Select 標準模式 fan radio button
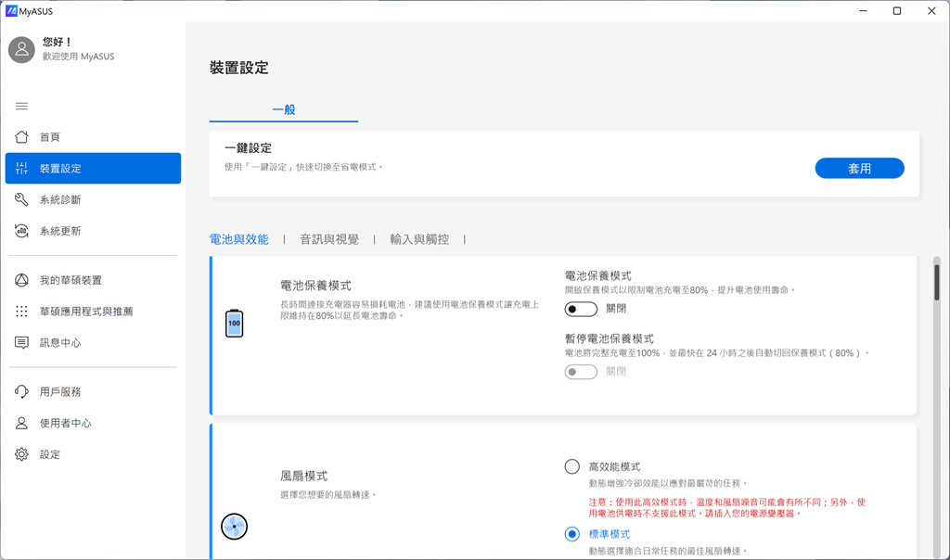950x560 pixels. 572,534
